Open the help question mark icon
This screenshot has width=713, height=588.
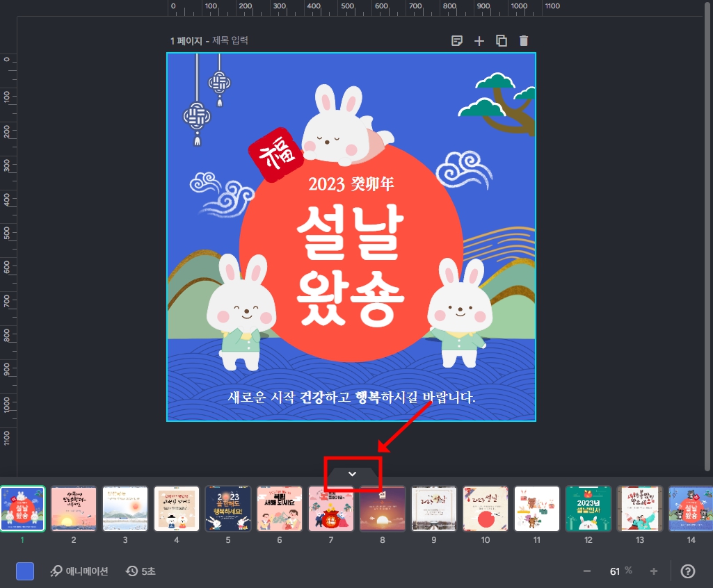[688, 571]
